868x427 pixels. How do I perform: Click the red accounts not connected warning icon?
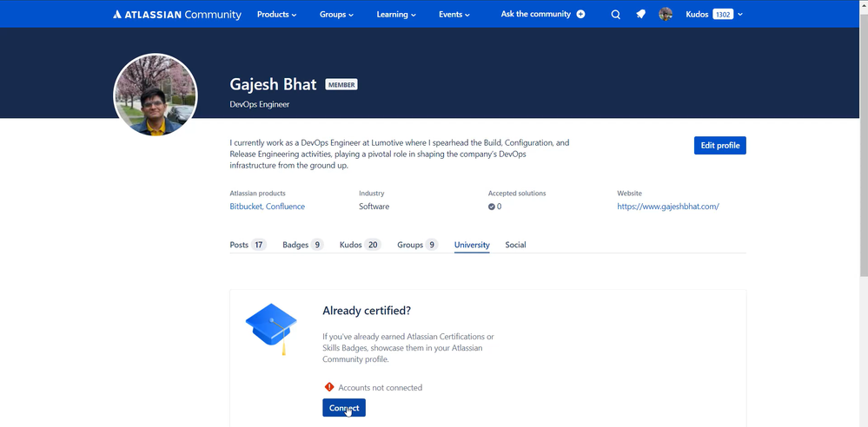pos(329,387)
